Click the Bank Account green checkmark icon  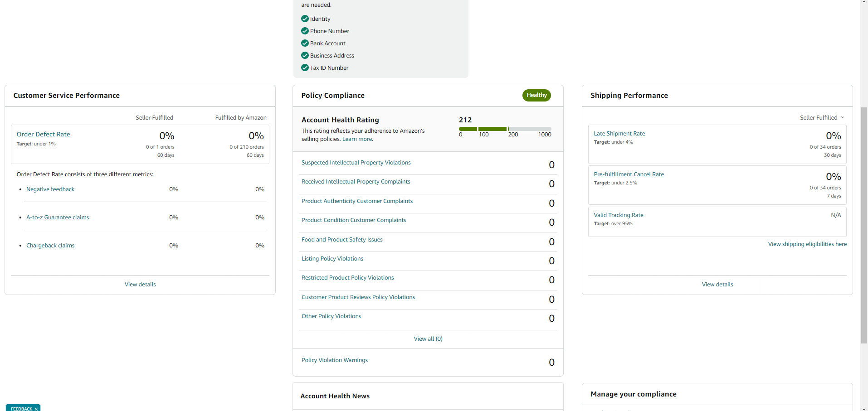point(305,43)
